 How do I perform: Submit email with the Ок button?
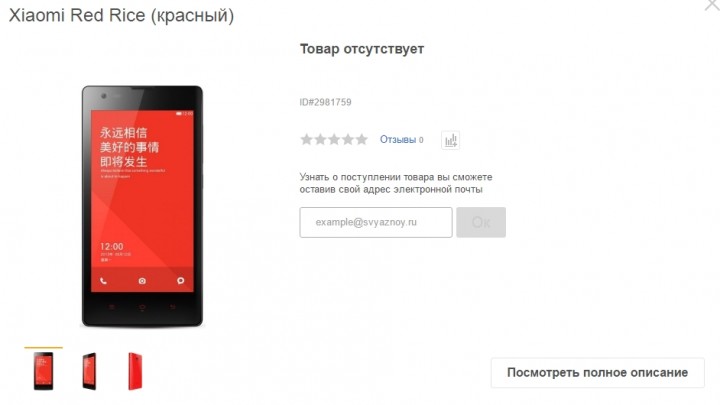481,222
